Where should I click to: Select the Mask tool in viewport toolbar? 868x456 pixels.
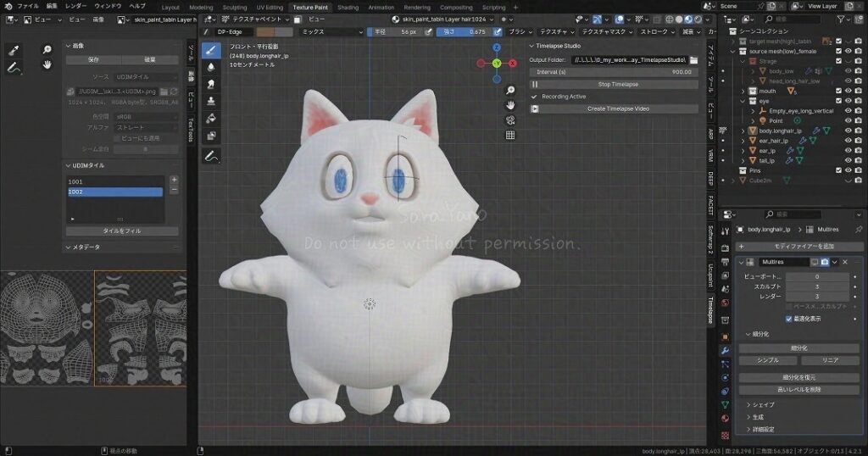pos(211,136)
